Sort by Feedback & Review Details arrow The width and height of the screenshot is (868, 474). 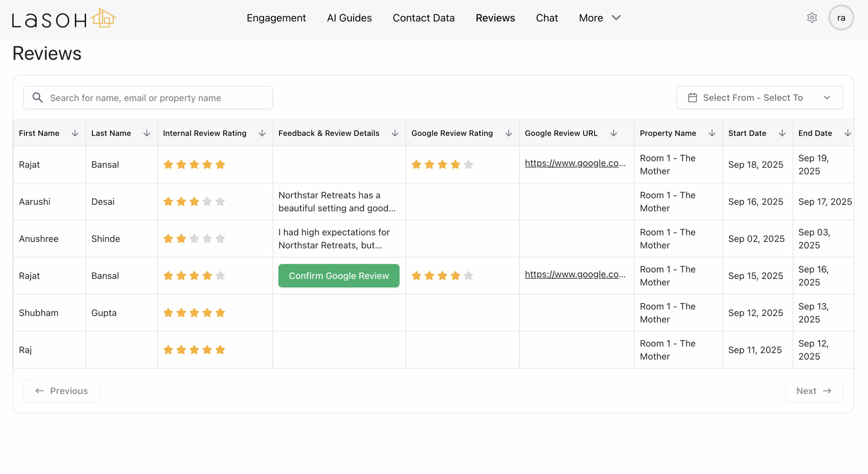[x=395, y=133]
